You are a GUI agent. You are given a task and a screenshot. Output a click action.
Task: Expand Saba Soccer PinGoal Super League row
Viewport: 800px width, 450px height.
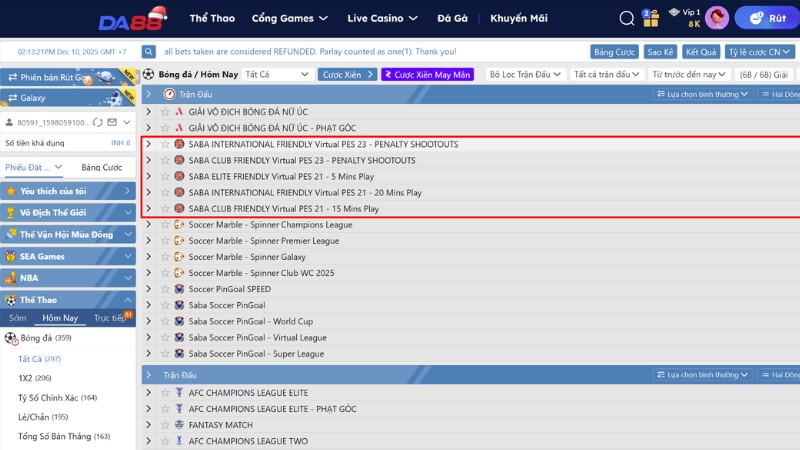point(148,354)
